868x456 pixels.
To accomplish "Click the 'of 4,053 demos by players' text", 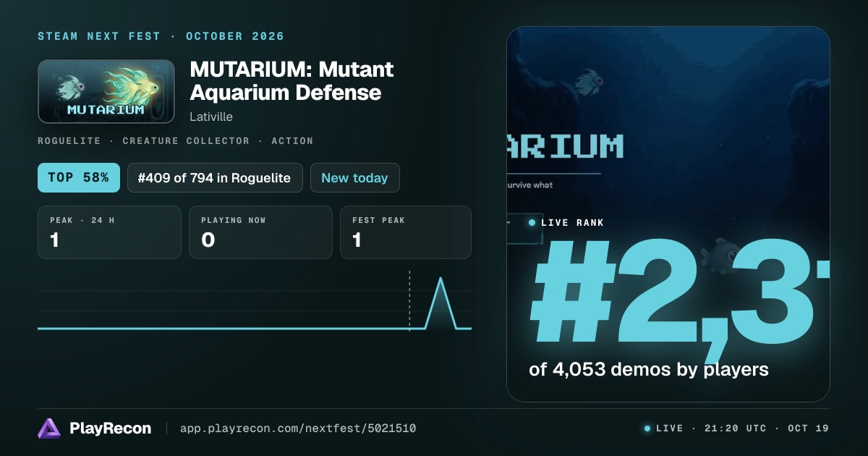I will coord(648,369).
